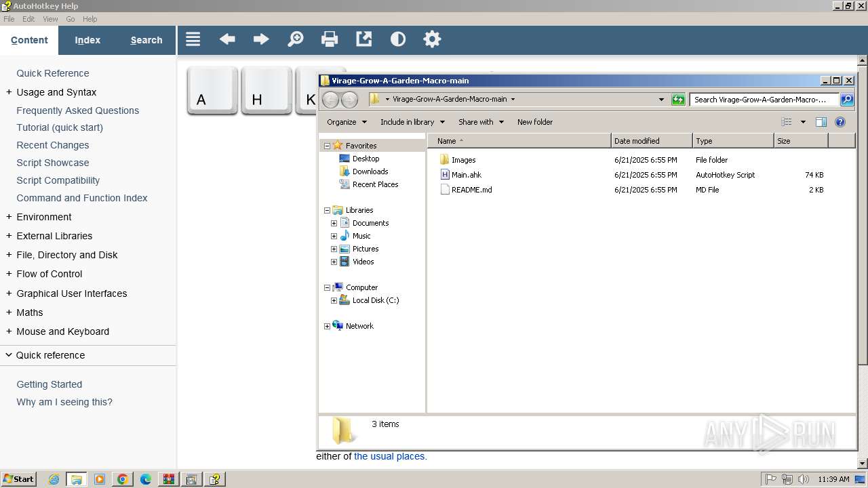This screenshot has width=868, height=488.
Task: Open the Script Showcase link
Action: pyautogui.click(x=53, y=163)
